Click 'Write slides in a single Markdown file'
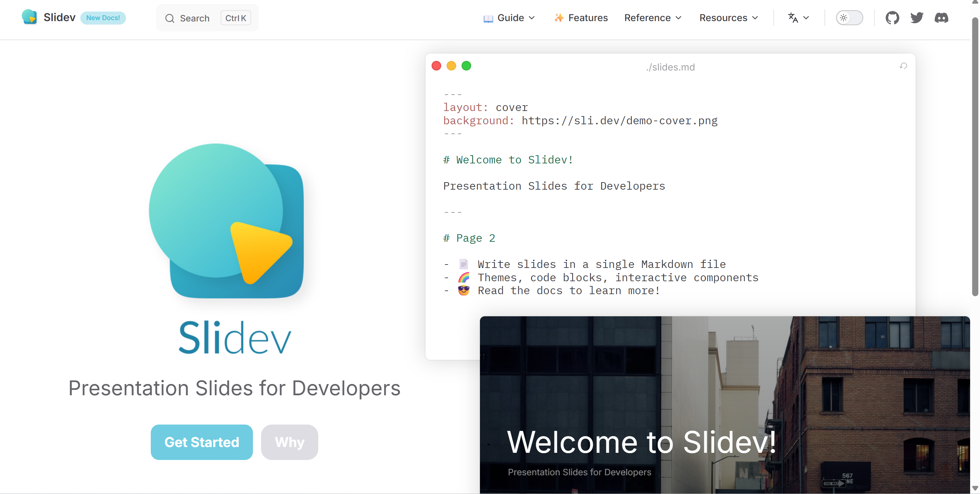This screenshot has width=980, height=494. pos(601,264)
